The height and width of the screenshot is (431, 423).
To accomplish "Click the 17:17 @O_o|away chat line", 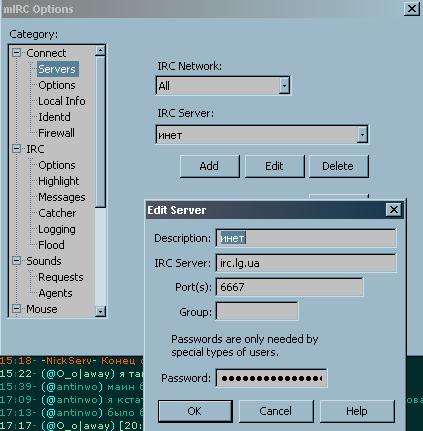I will (x=72, y=426).
